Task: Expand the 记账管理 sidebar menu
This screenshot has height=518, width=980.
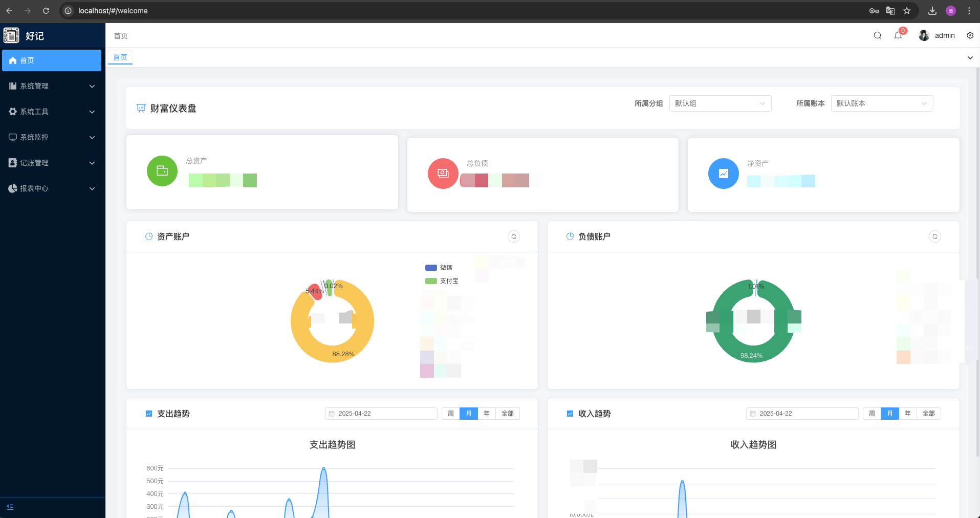Action: point(52,163)
